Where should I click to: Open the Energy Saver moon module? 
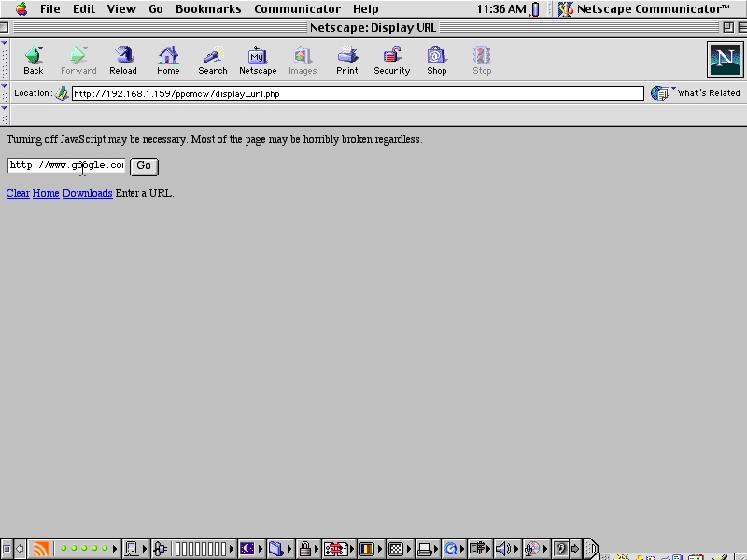point(251,549)
